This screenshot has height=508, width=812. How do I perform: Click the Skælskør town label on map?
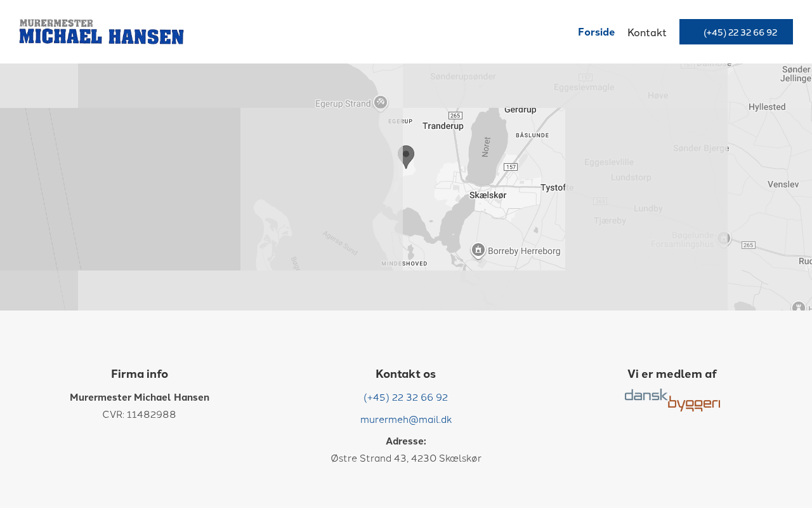click(x=488, y=195)
